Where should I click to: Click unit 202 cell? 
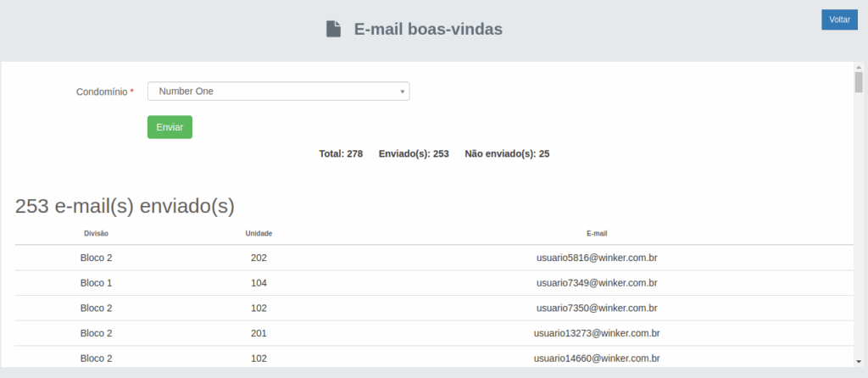click(259, 258)
